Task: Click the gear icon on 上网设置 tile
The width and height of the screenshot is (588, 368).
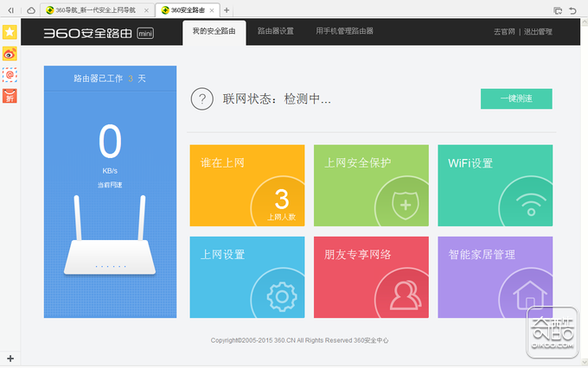Action: tap(282, 297)
